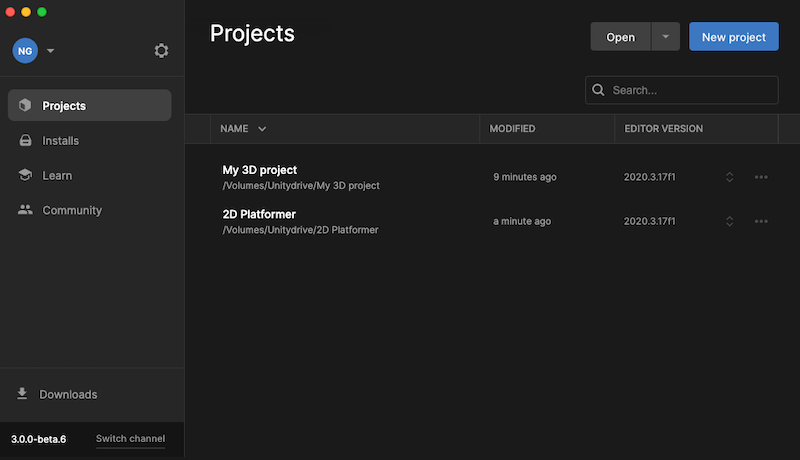Click the Installs lock icon in sidebar
The height and width of the screenshot is (460, 800).
click(24, 141)
